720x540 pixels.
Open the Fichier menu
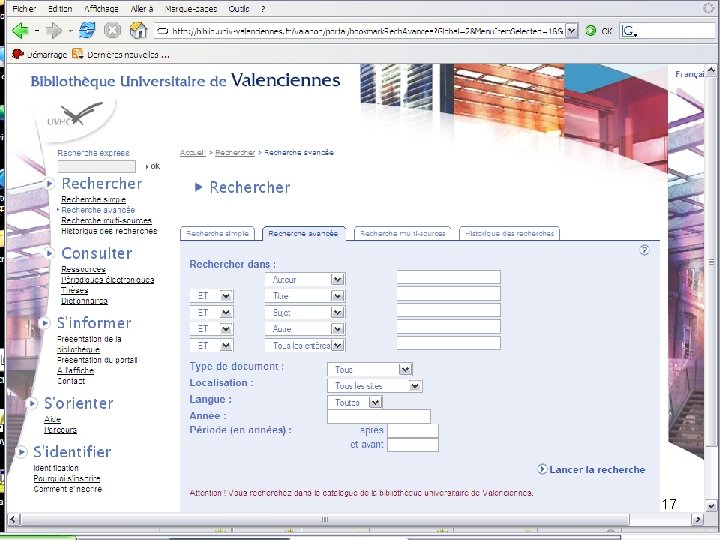(24, 8)
